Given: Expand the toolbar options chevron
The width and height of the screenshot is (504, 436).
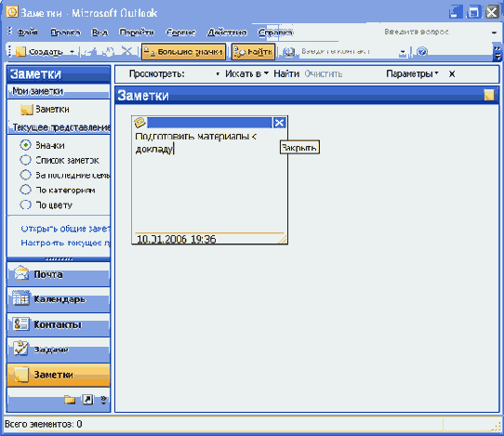Looking at the screenshot, I should pyautogui.click(x=497, y=53).
